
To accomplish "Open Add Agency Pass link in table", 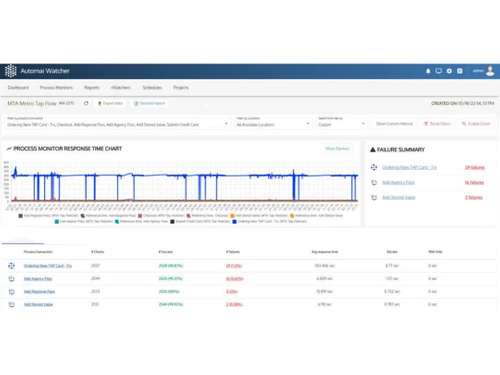I will point(38,279).
